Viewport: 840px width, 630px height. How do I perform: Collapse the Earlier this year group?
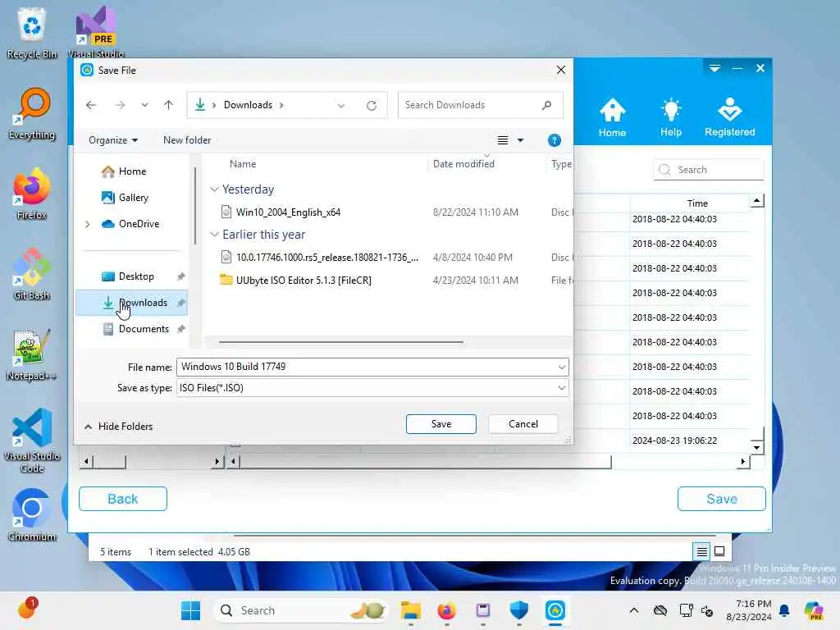[214, 234]
